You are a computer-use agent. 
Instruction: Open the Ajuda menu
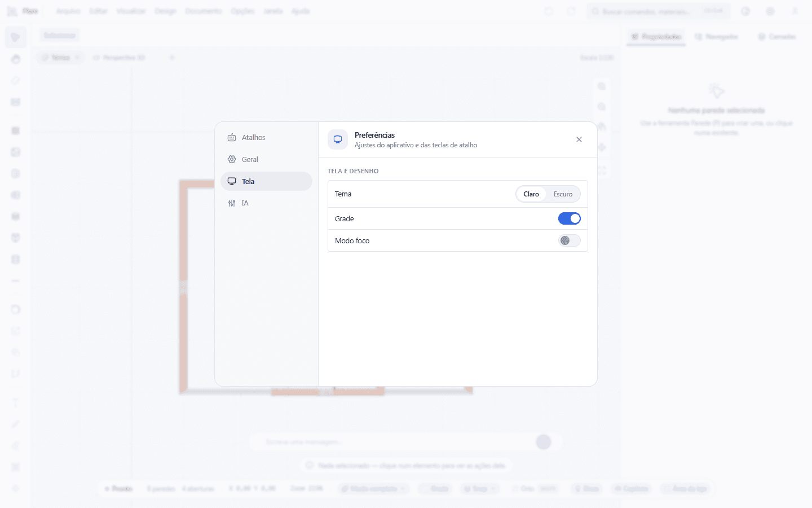301,11
